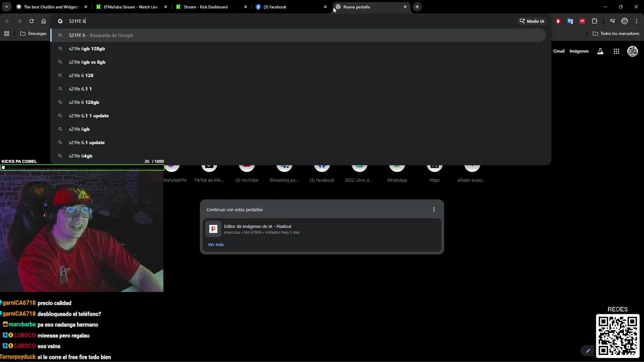Viewport: 644px width, 362px height.
Task: Open the (2) YouTube shortcut
Action: tap(247, 173)
